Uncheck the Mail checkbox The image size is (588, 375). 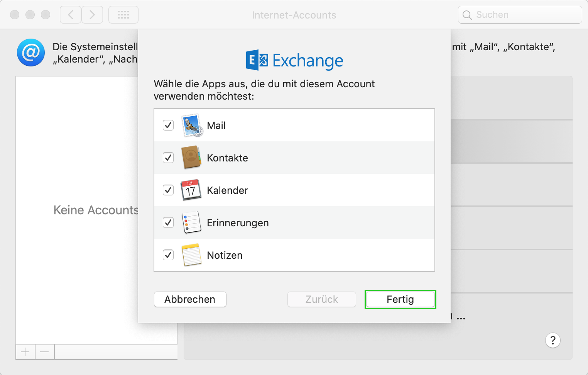(168, 125)
